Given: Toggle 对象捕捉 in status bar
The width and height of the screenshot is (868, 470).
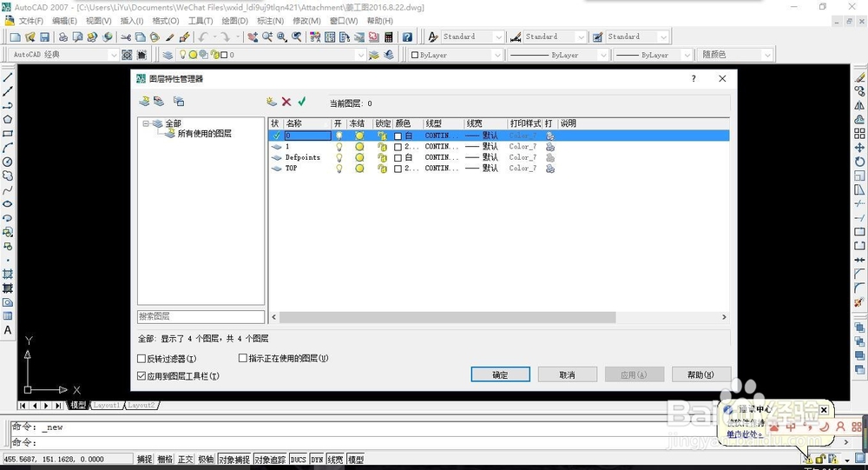Looking at the screenshot, I should [x=234, y=459].
